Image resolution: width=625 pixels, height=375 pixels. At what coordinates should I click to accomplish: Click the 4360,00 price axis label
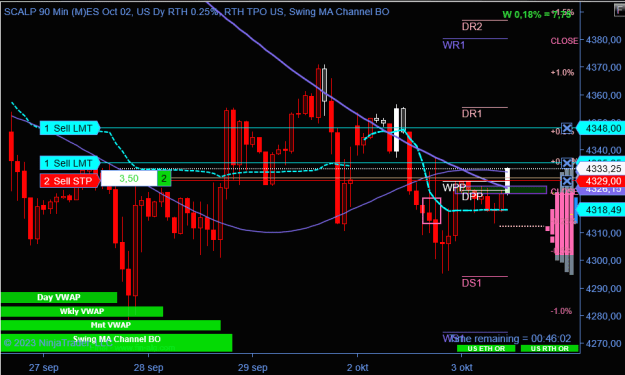tap(603, 95)
